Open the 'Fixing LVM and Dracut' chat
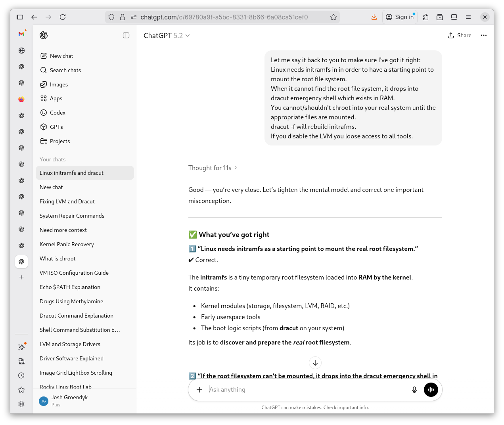Image resolution: width=504 pixels, height=425 pixels. [x=67, y=201]
